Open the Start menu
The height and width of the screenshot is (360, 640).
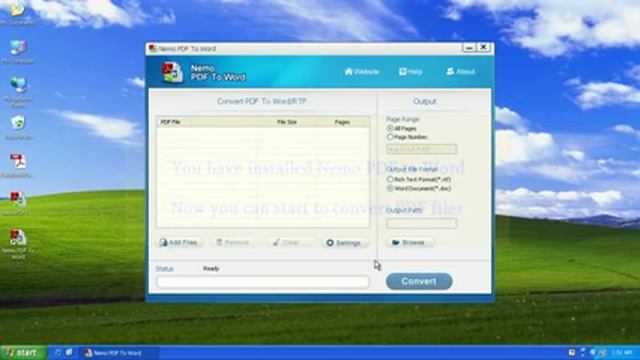pos(23,353)
